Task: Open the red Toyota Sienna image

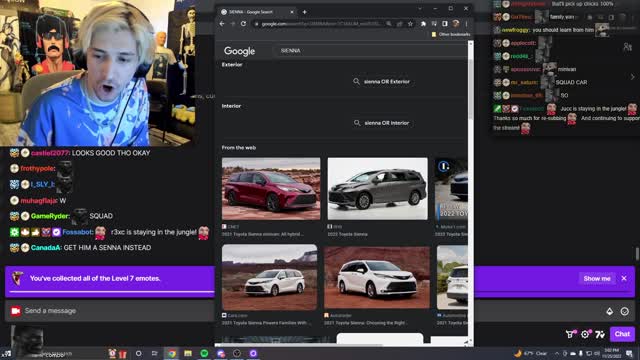Action: pyautogui.click(x=271, y=189)
